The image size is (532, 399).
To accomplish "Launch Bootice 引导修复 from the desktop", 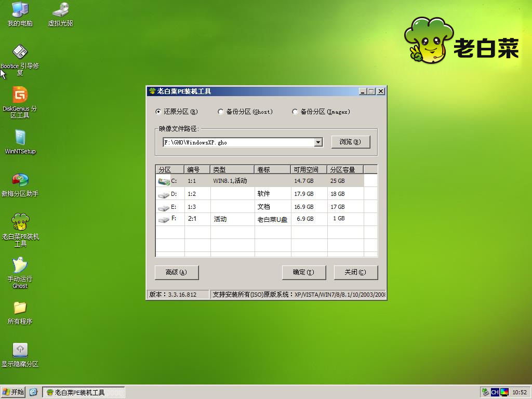I will point(20,60).
